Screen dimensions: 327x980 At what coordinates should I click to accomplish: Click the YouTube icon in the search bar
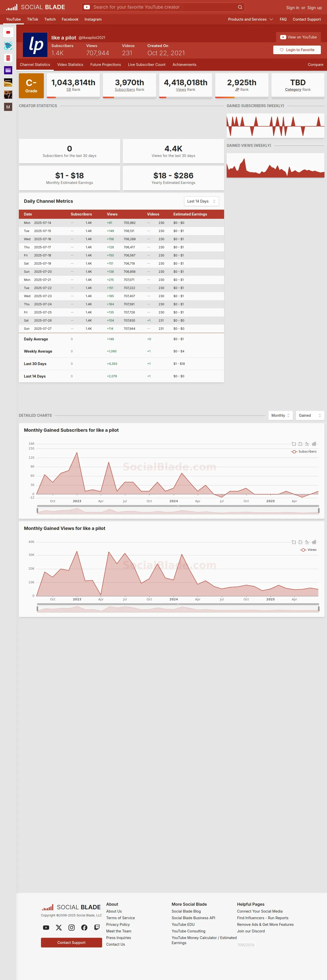coord(87,7)
